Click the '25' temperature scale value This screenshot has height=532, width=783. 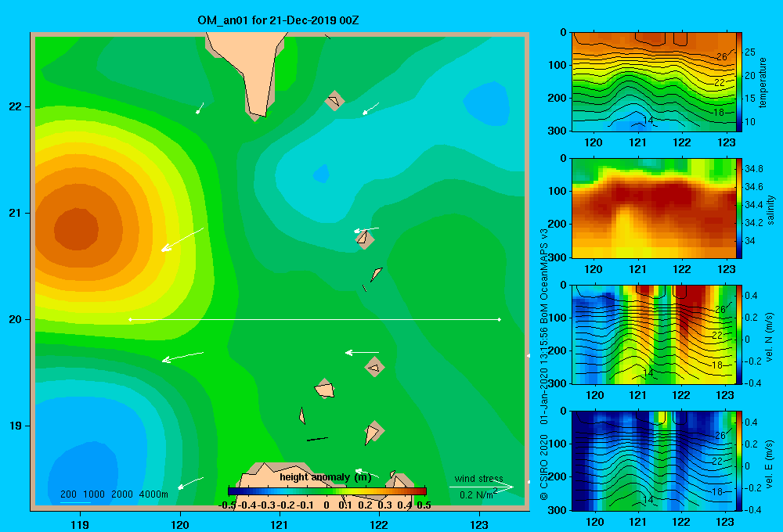pyautogui.click(x=750, y=52)
